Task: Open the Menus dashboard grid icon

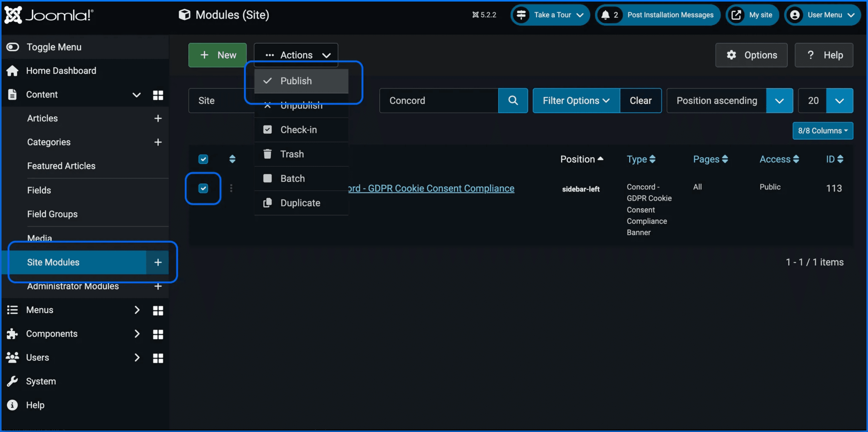Action: (158, 310)
